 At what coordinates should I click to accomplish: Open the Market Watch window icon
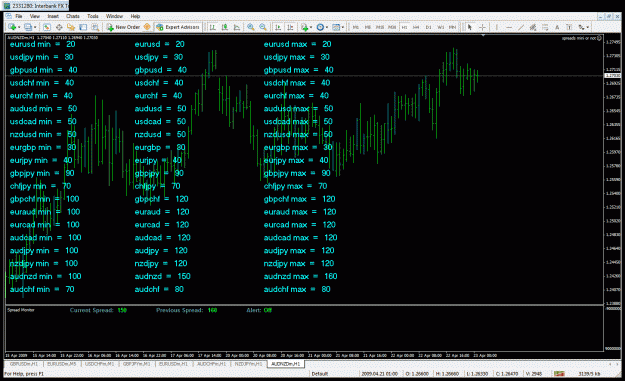(x=47, y=27)
